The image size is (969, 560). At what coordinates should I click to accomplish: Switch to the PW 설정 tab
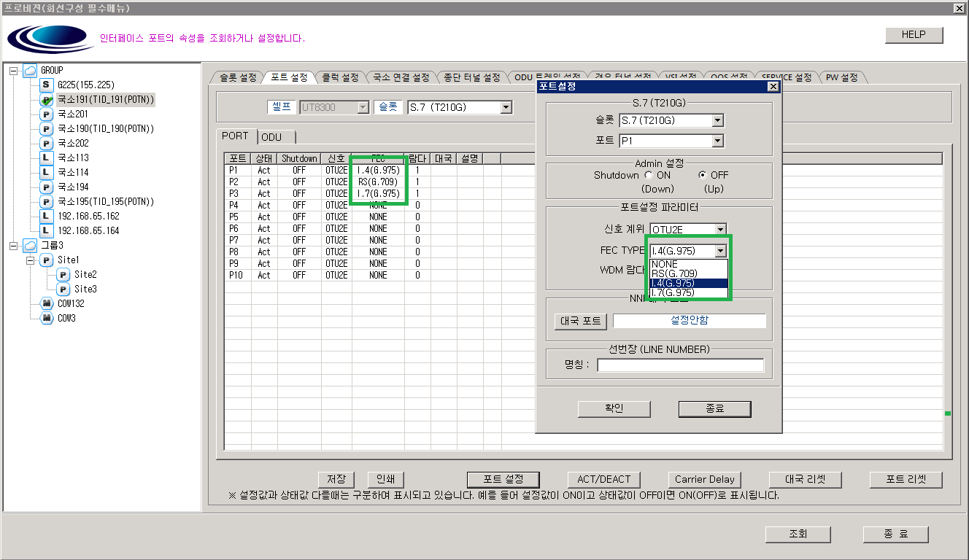pos(841,77)
